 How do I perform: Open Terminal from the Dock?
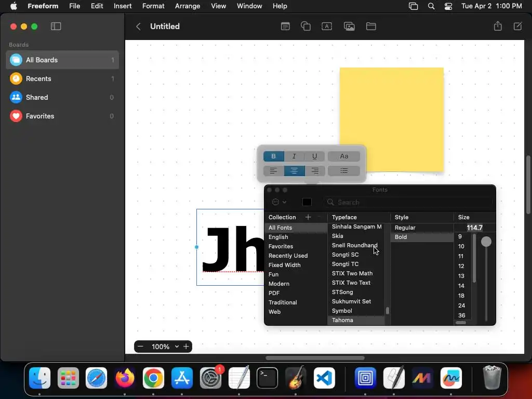[x=267, y=378]
